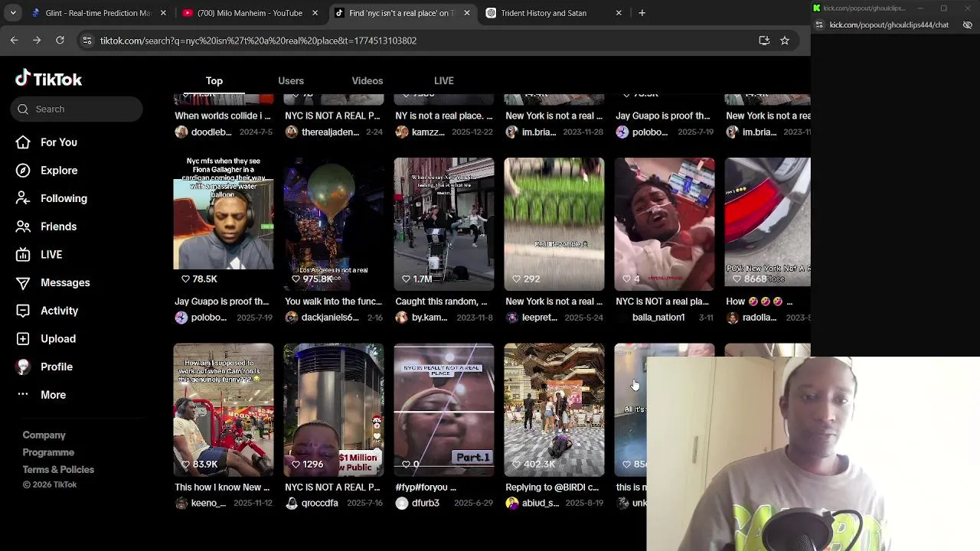This screenshot has width=980, height=551.
Task: Open the More ellipsis menu
Action: coord(23,395)
